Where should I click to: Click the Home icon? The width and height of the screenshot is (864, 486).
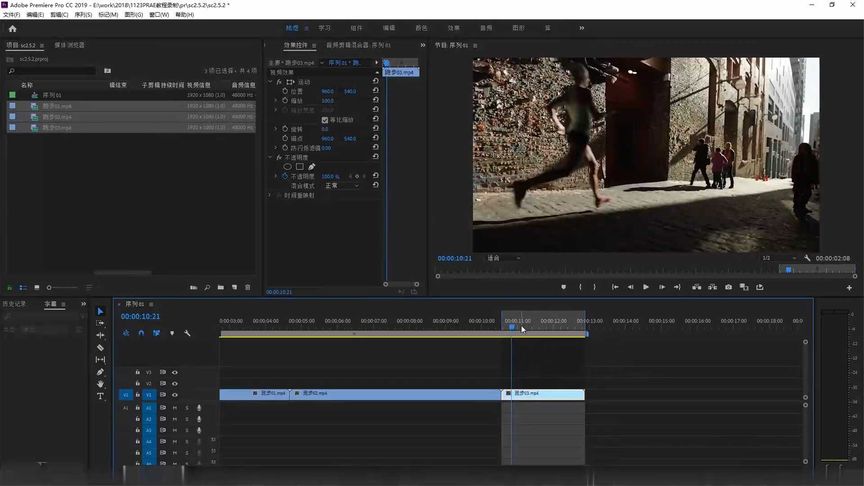pyautogui.click(x=12, y=29)
